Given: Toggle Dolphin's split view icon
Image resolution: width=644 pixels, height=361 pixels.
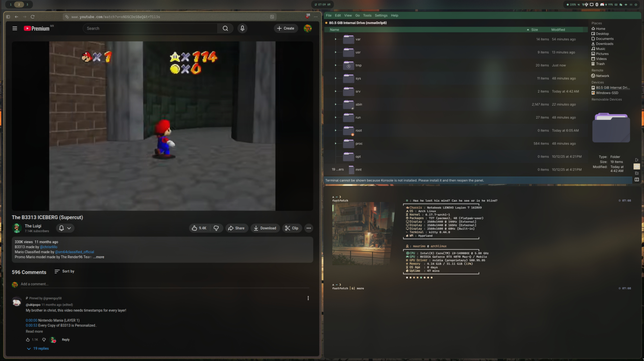Looking at the screenshot, I should coord(637,180).
